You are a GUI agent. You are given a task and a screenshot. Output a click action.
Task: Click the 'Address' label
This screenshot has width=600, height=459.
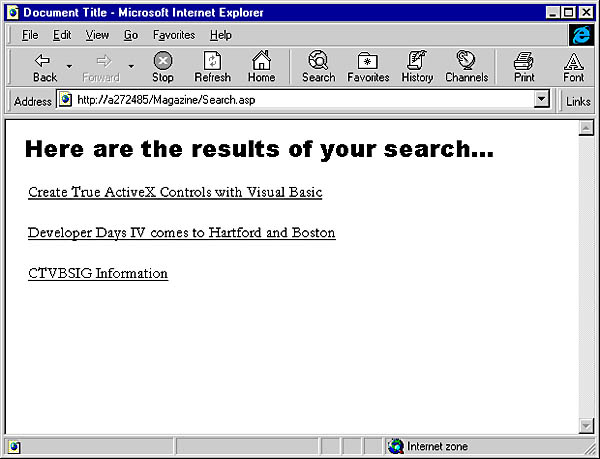point(33,101)
